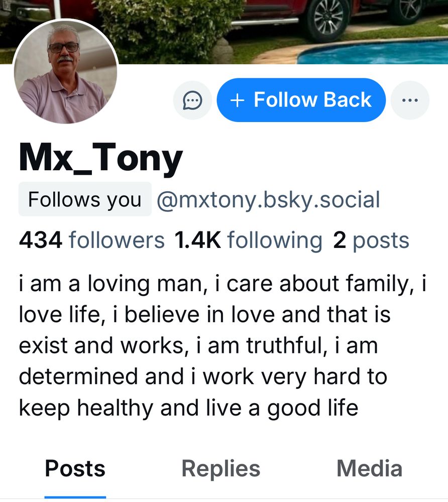Click the plus sign on Follow Back
The image size is (448, 502).
coord(237,100)
